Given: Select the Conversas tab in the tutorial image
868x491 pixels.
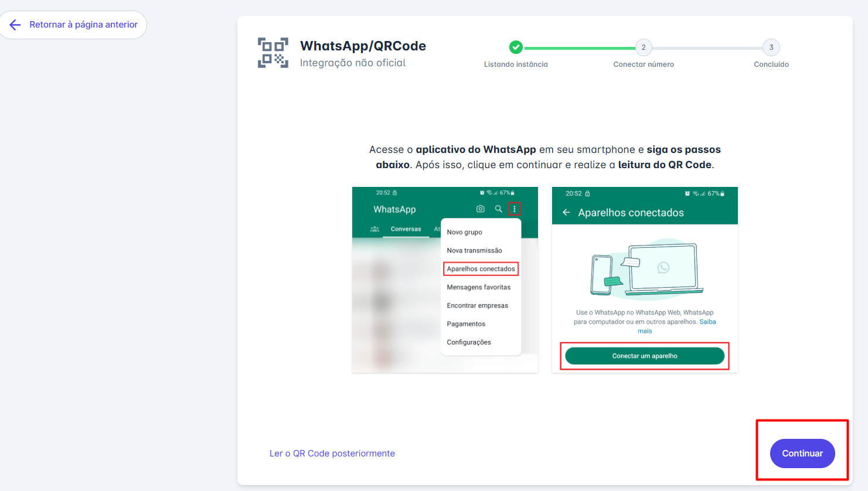Looking at the screenshot, I should click(406, 229).
